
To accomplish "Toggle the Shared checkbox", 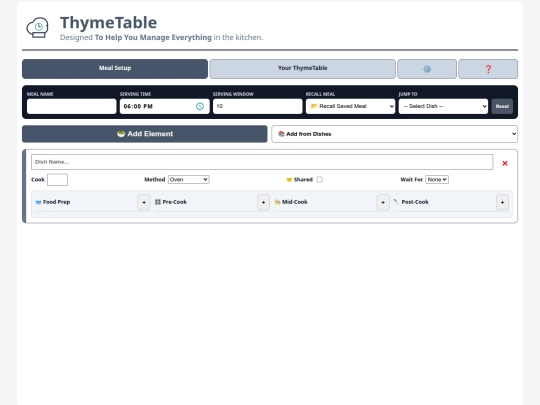I will (x=320, y=179).
